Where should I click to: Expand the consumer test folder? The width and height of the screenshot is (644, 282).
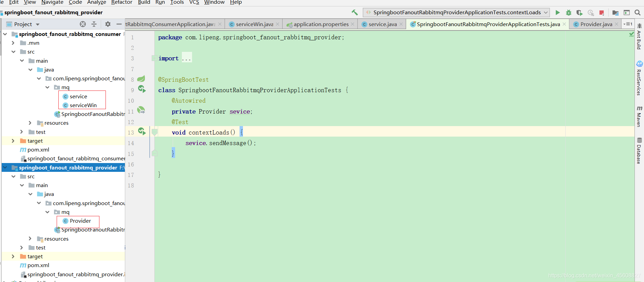click(22, 132)
